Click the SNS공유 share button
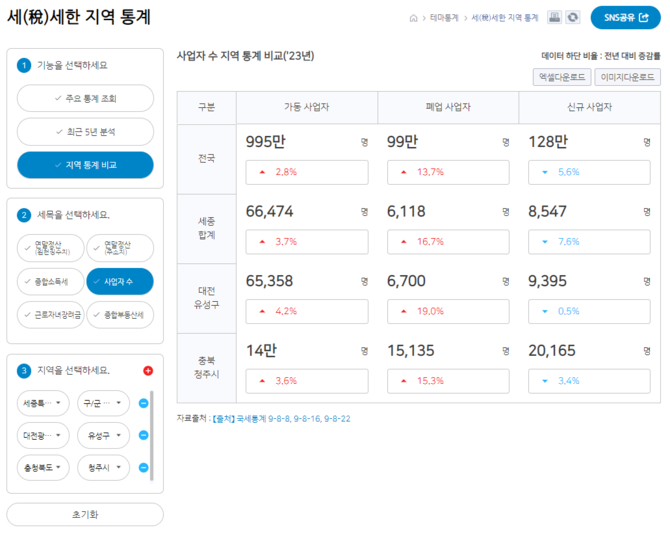This screenshot has height=534, width=670. 625,18
